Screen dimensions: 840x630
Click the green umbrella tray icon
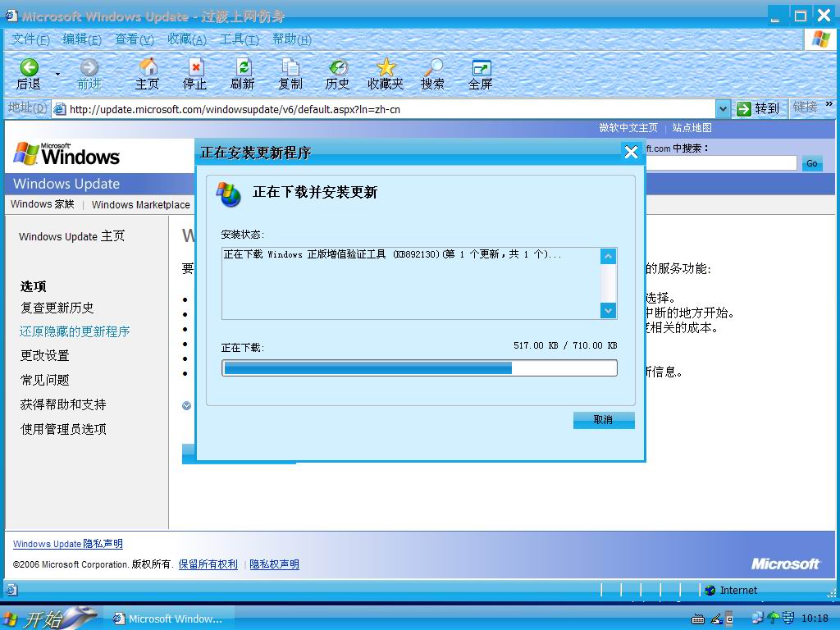(773, 619)
